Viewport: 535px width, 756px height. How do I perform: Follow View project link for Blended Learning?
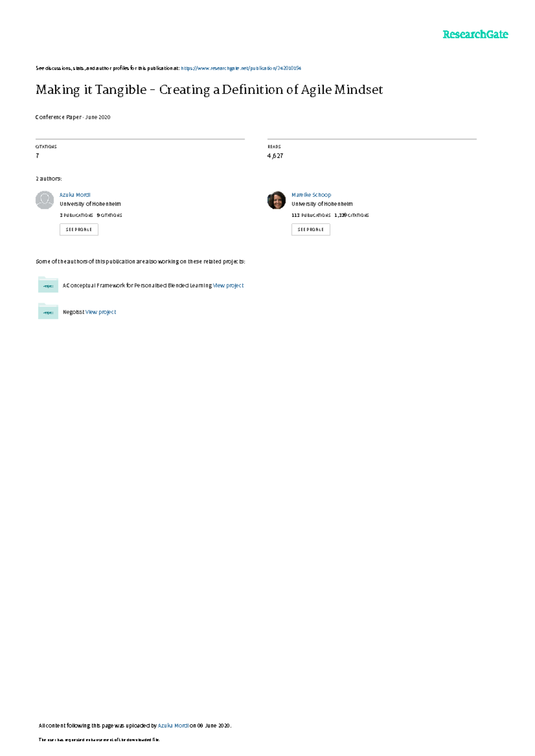tap(228, 286)
